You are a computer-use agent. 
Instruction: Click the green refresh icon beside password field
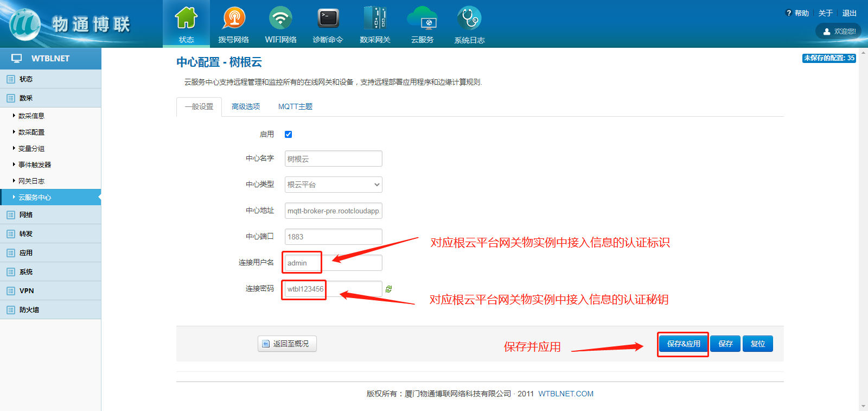point(388,289)
